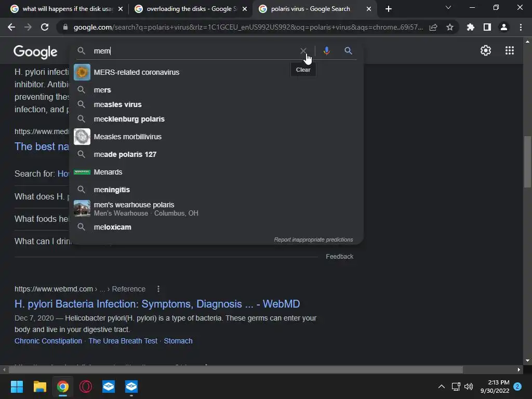Expand 'What foods he...' question
Image resolution: width=532 pixels, height=399 pixels.
point(42,219)
